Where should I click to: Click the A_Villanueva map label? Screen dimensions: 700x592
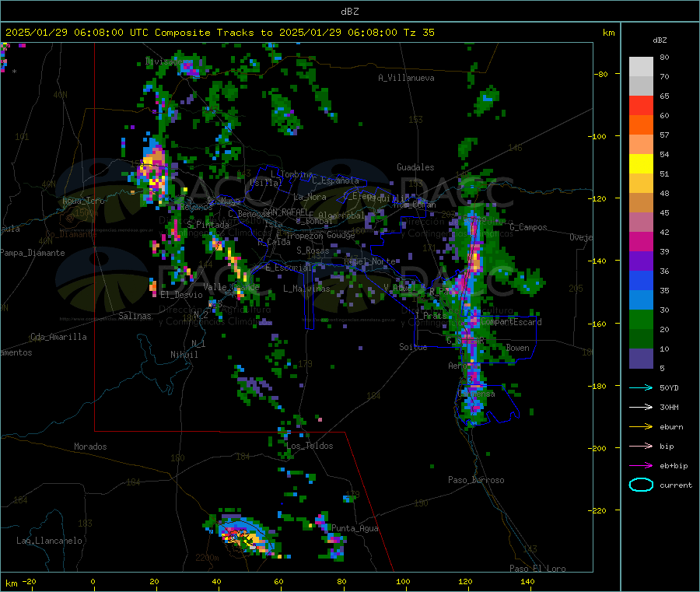point(406,78)
